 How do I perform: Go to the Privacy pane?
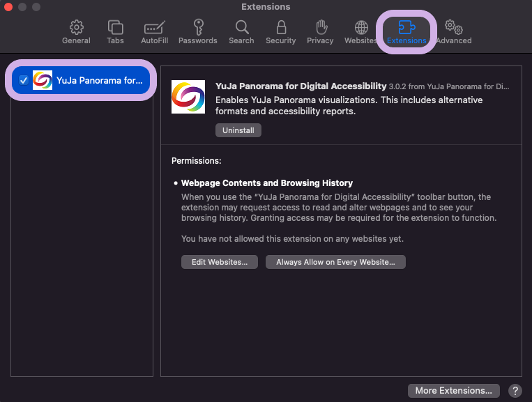tap(320, 32)
